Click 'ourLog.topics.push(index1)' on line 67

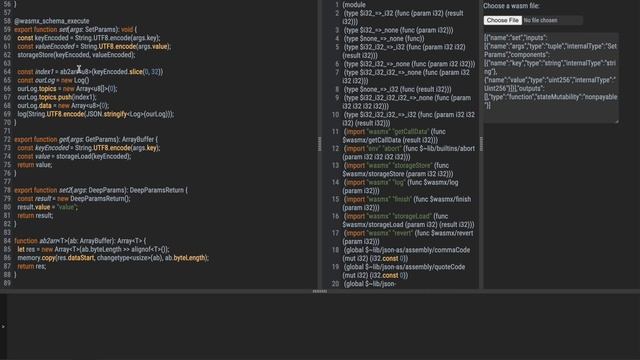tap(57, 97)
